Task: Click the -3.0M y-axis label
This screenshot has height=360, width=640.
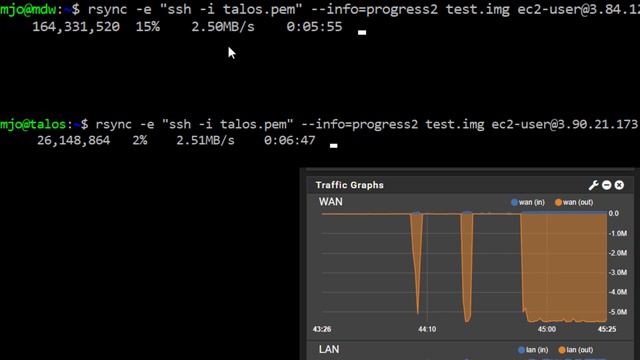Action: [x=618, y=272]
